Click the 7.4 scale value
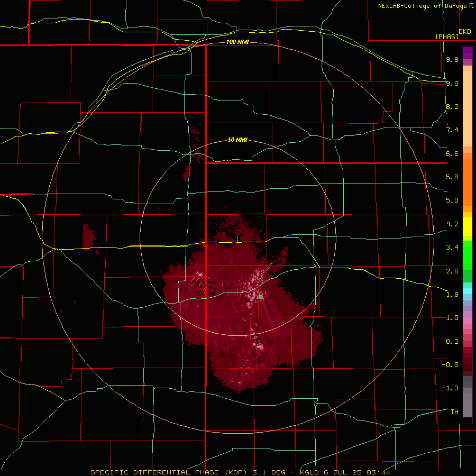This screenshot has height=476, width=476. [452, 130]
